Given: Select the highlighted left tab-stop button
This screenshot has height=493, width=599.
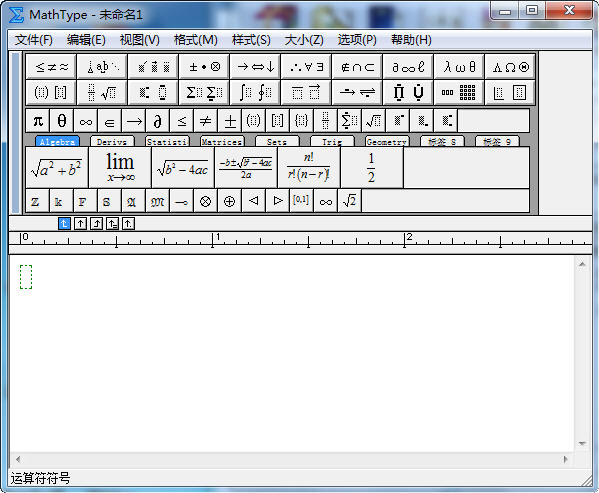Looking at the screenshot, I should coord(64,223).
